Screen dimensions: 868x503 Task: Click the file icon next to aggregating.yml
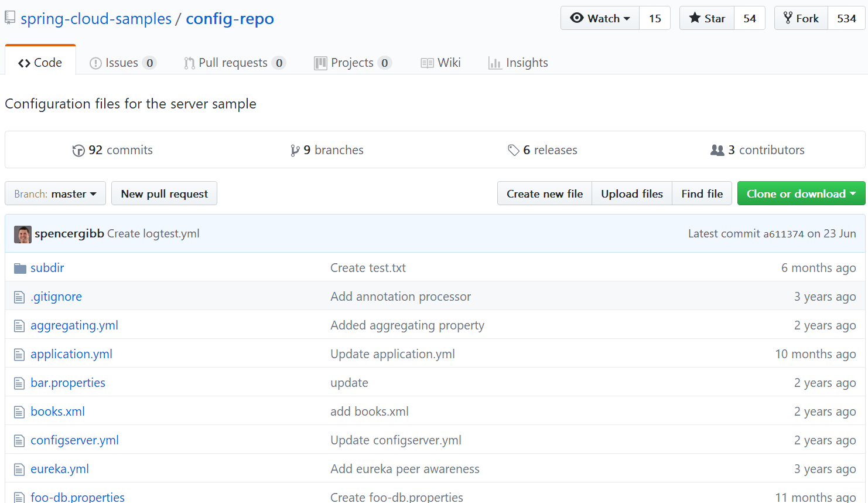(19, 326)
